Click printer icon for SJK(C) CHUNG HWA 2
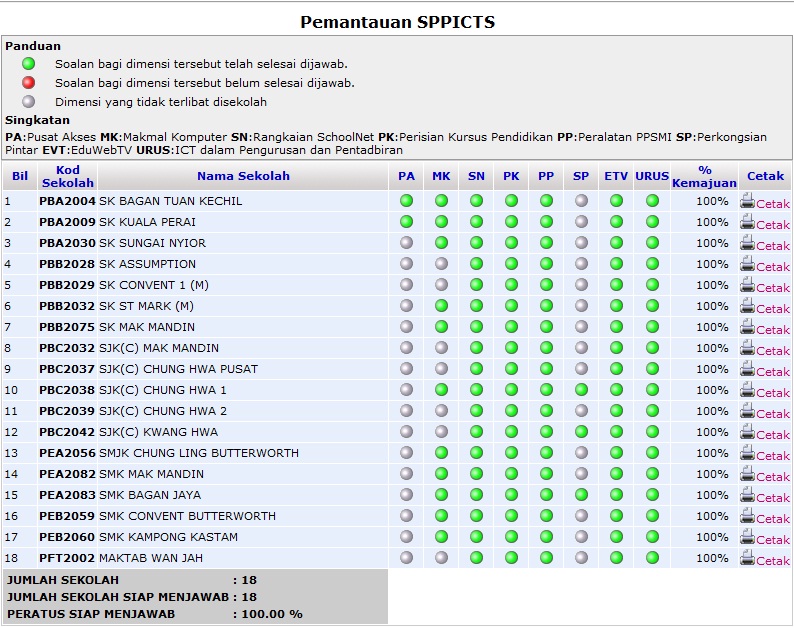Screen dimensions: 794x627 point(747,411)
